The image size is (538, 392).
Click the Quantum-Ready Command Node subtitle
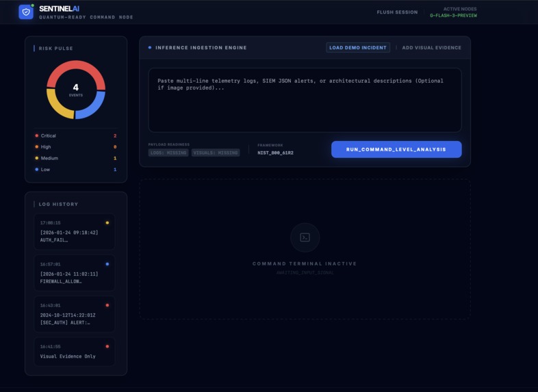[x=86, y=17]
